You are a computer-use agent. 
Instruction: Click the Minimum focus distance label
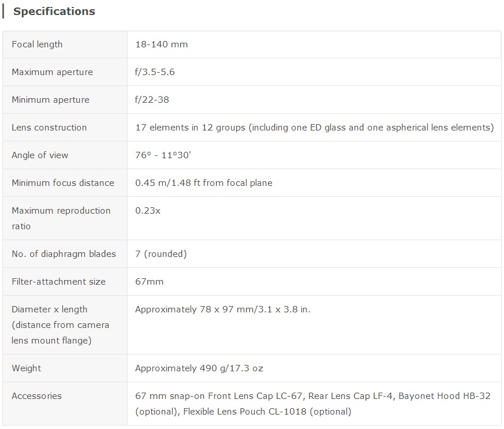coord(63,183)
